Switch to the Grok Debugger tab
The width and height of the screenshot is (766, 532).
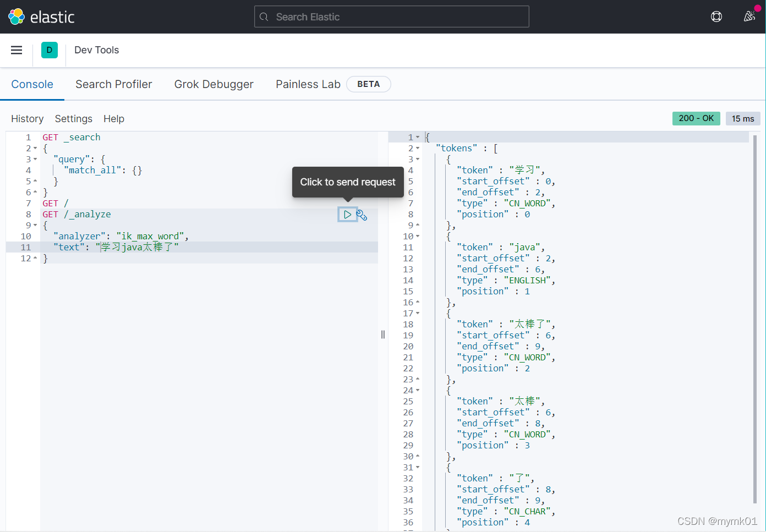214,84
